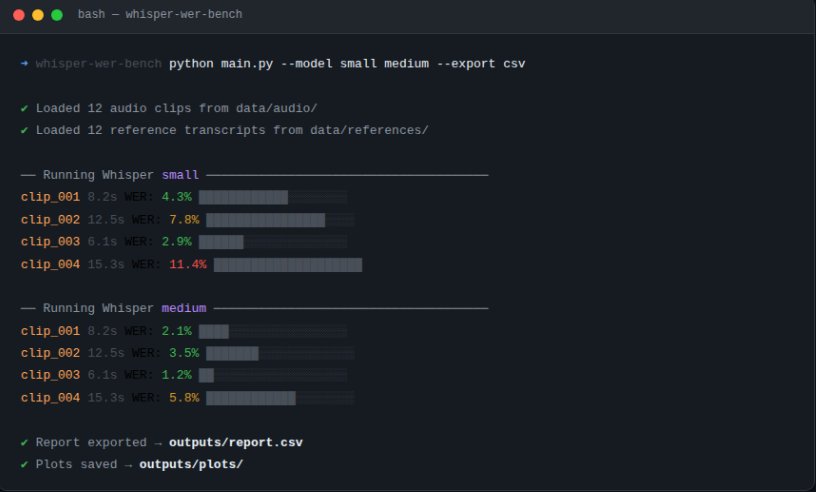Click the blue prompt arrow icon

(x=24, y=64)
